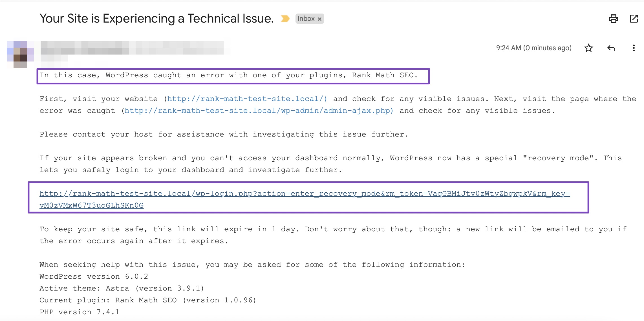
Task: Open the three-dot more options menu
Action: [x=634, y=48]
